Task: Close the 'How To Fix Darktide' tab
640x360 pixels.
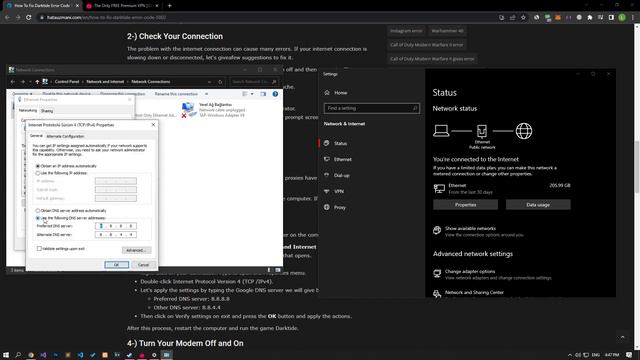Action: point(77,6)
